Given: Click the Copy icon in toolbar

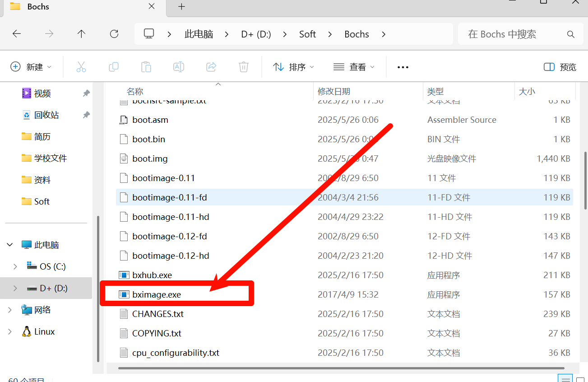Looking at the screenshot, I should (x=114, y=67).
